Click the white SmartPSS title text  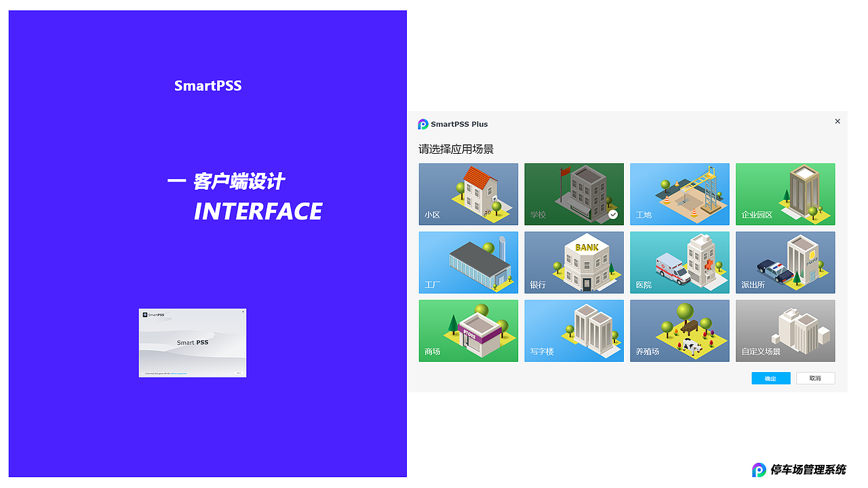(x=208, y=85)
